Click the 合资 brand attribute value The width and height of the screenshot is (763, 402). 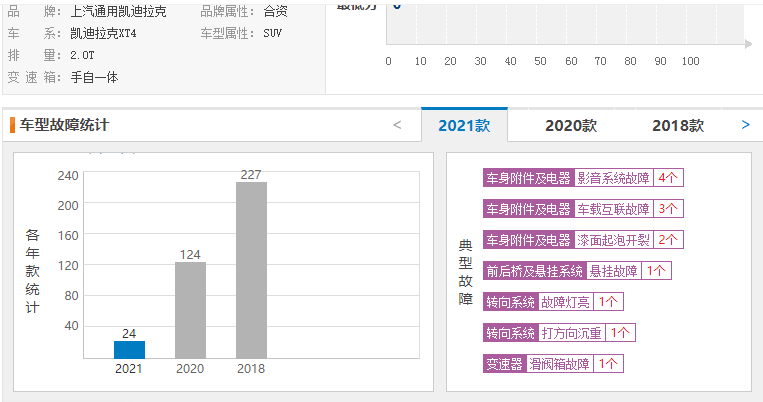pyautogui.click(x=275, y=12)
